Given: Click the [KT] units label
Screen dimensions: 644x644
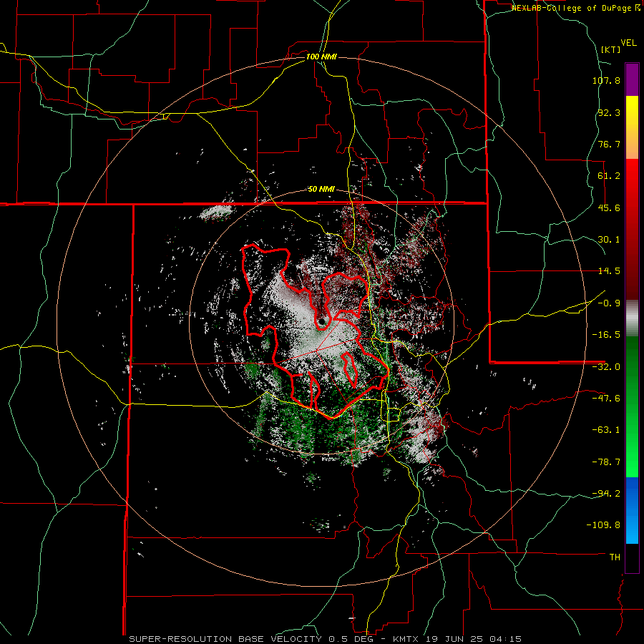Looking at the screenshot, I should point(611,49).
